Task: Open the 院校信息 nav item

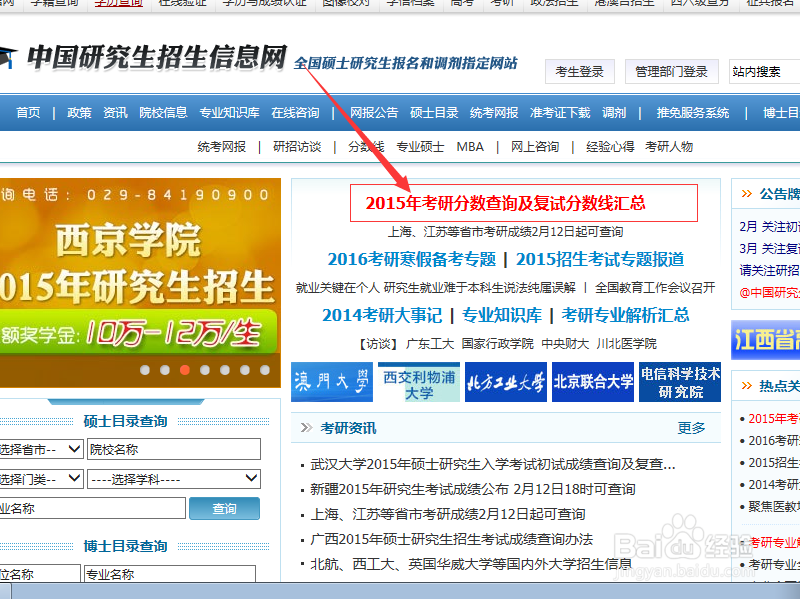Action: point(163,112)
